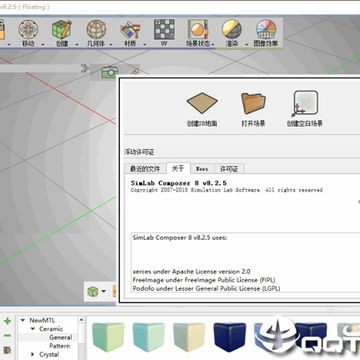The width and height of the screenshot is (360, 360).
Task: Switch to the 许可证 tab
Action: pos(229,169)
